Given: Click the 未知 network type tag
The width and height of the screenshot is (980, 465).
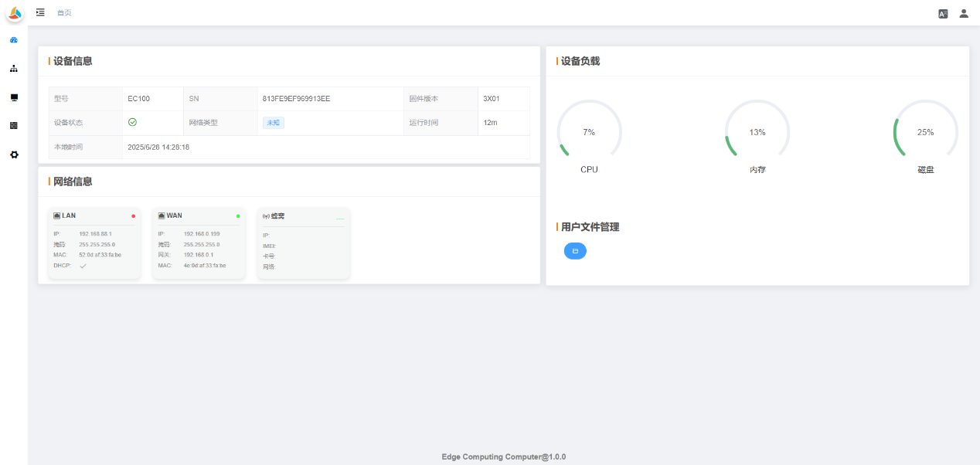Looking at the screenshot, I should pyautogui.click(x=273, y=123).
